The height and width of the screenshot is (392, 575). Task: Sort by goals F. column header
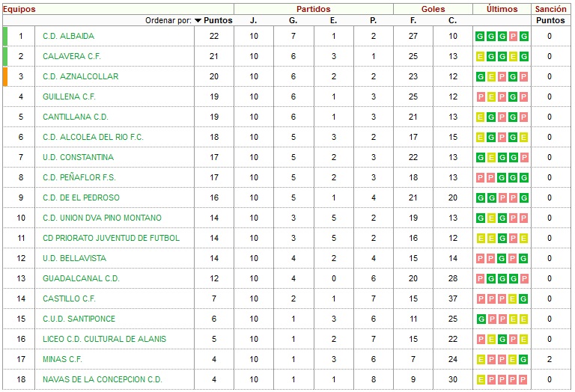point(413,20)
